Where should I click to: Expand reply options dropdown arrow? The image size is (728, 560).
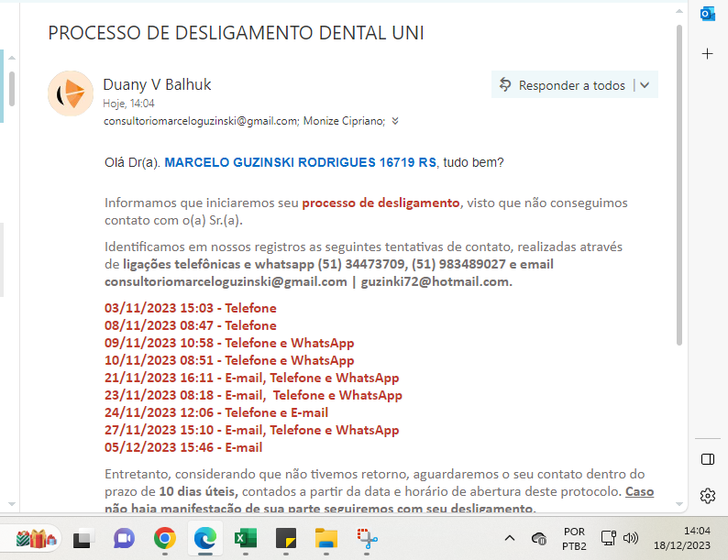[645, 85]
